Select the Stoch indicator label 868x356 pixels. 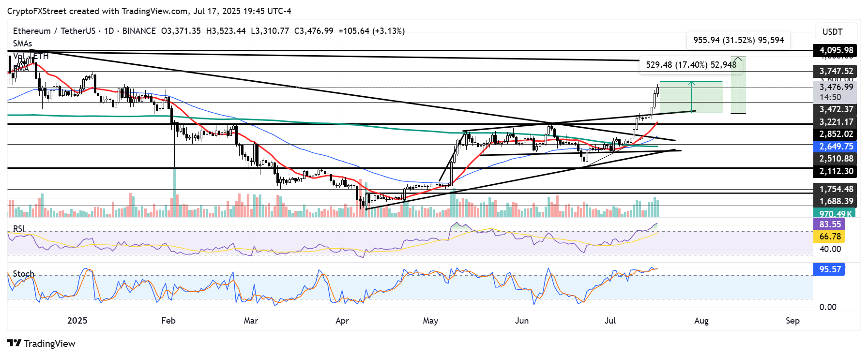23,274
